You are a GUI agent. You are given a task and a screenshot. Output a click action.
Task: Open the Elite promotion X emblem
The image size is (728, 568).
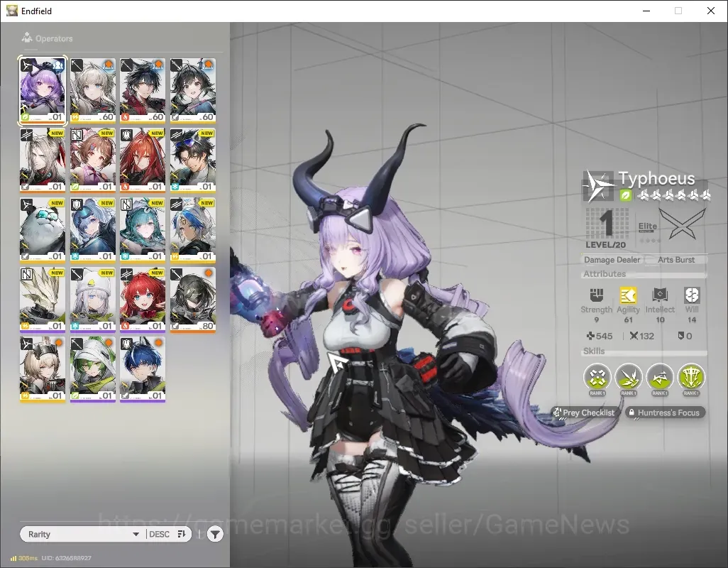(x=682, y=224)
